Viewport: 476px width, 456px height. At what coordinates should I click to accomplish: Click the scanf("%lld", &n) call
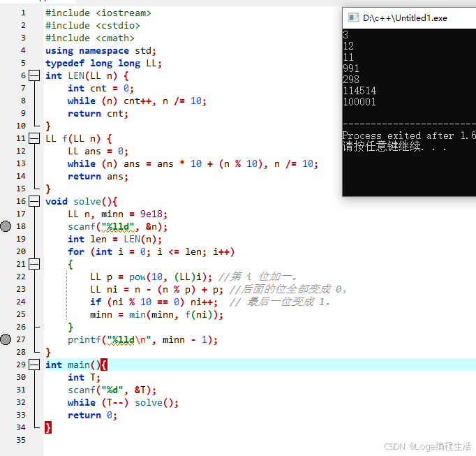tap(117, 227)
